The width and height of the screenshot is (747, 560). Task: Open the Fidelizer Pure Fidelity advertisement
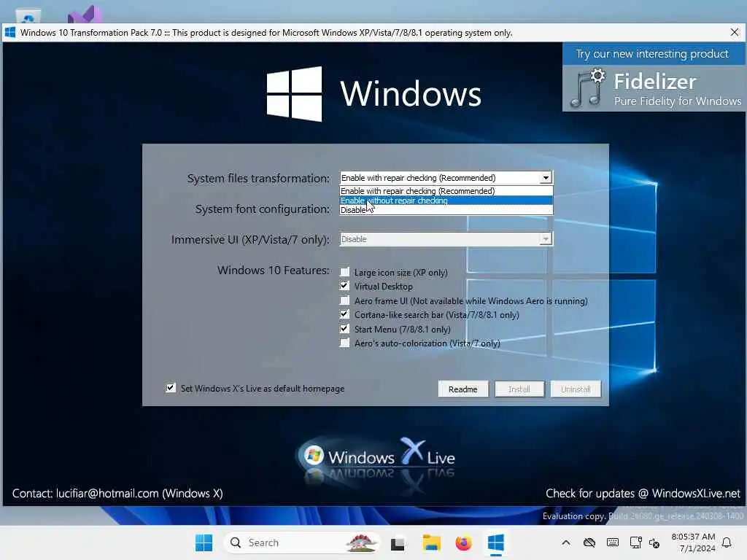(654, 88)
